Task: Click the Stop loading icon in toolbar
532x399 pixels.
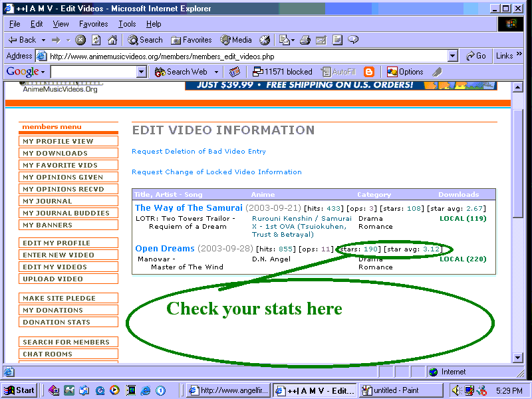Action: (x=80, y=40)
